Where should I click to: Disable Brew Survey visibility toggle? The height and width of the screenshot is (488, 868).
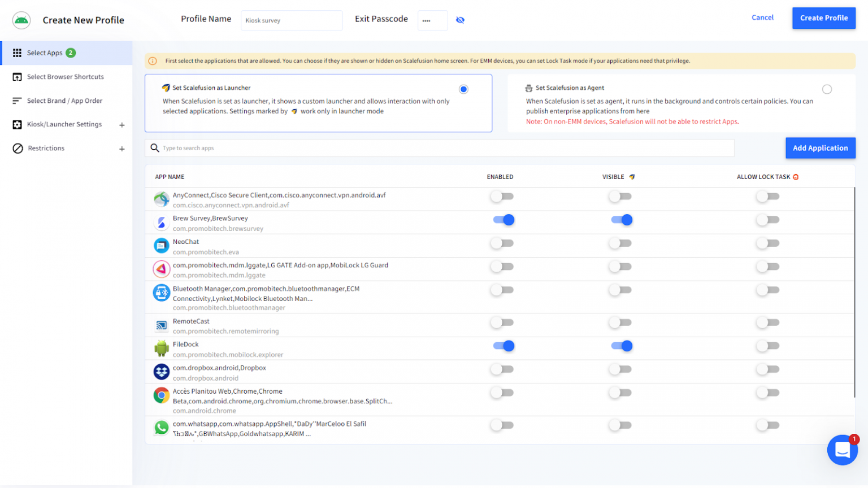[x=622, y=220]
